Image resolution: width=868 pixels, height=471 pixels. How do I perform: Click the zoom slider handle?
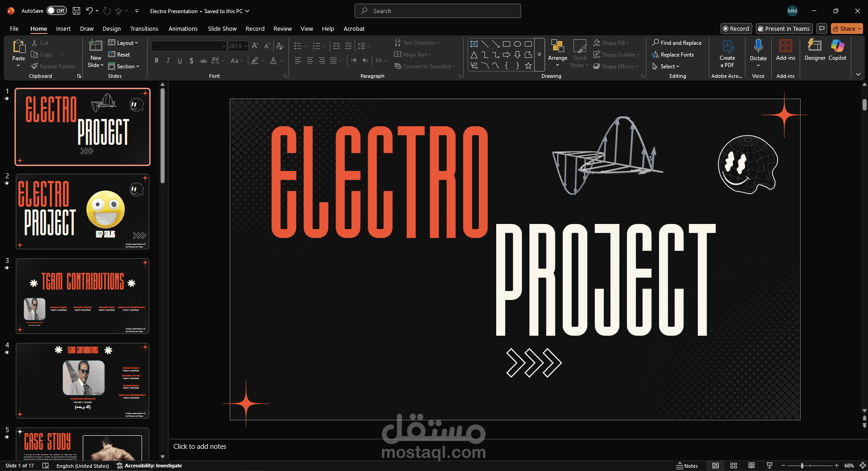point(802,466)
